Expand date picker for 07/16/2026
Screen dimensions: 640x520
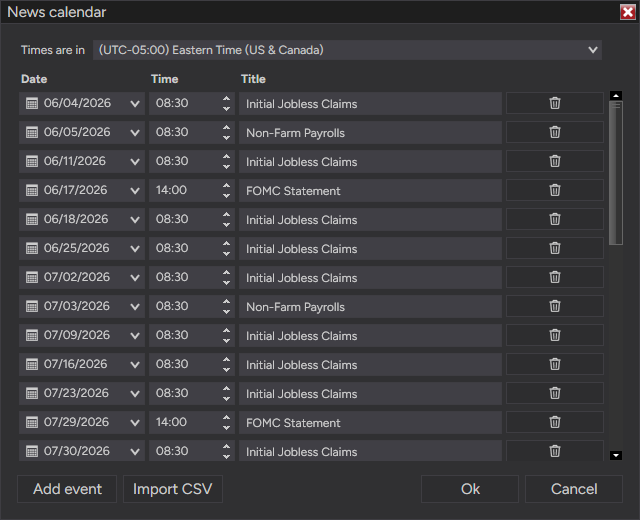pyautogui.click(x=135, y=364)
